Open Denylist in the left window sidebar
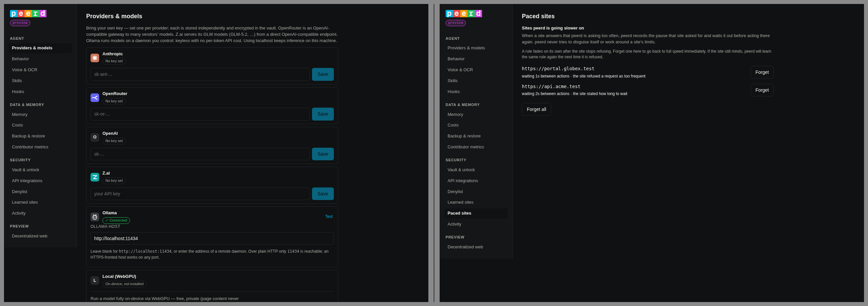Viewport: 868px width, 306px height. point(40,191)
